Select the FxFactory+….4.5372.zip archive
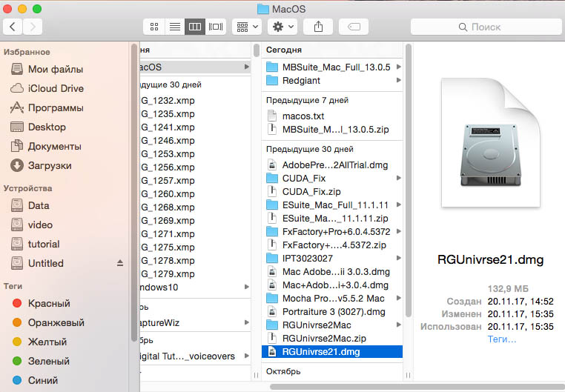This screenshot has height=392, width=565. pyautogui.click(x=332, y=245)
